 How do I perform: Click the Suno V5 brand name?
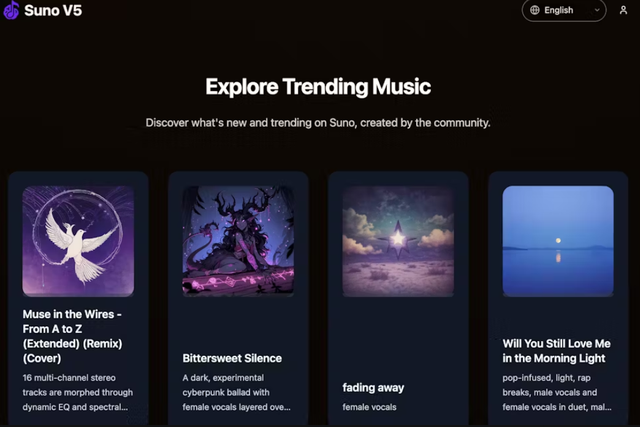click(x=53, y=10)
